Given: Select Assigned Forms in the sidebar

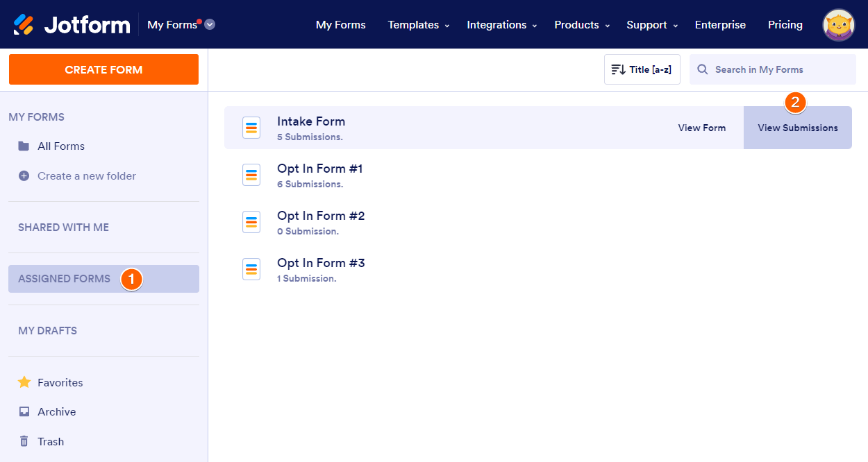Looking at the screenshot, I should click(65, 279).
